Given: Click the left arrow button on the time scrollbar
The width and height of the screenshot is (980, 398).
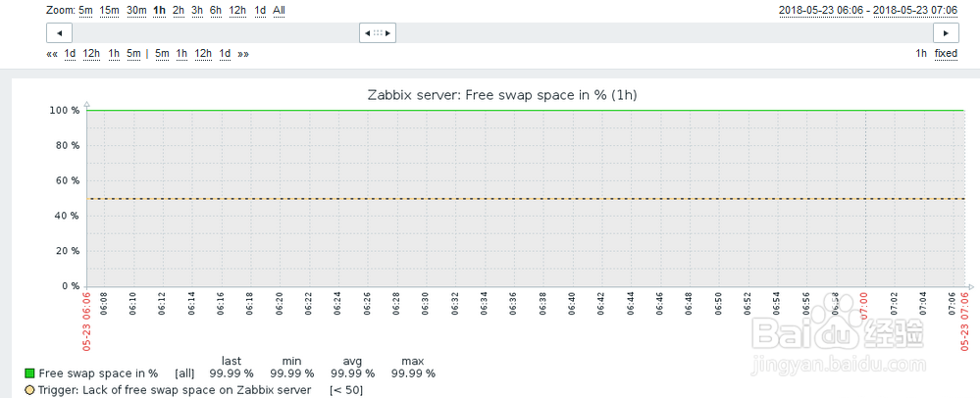Looking at the screenshot, I should [60, 32].
